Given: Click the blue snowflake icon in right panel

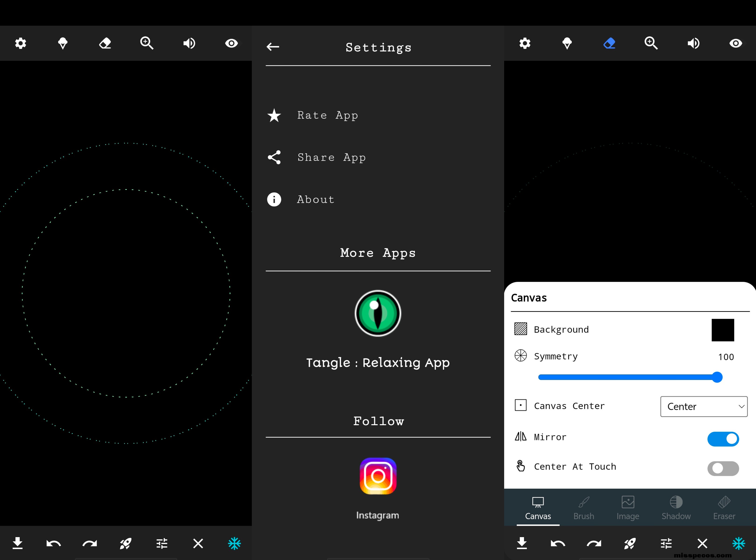Looking at the screenshot, I should tap(738, 543).
